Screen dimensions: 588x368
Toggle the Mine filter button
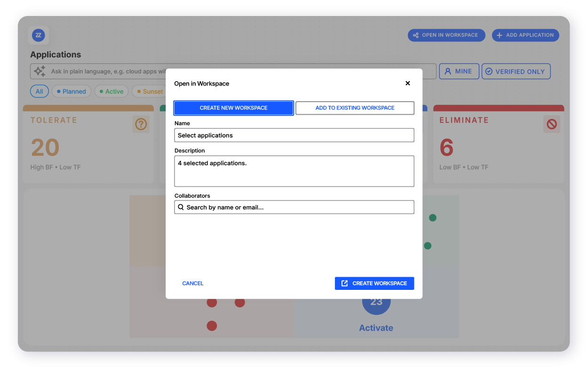pyautogui.click(x=459, y=72)
